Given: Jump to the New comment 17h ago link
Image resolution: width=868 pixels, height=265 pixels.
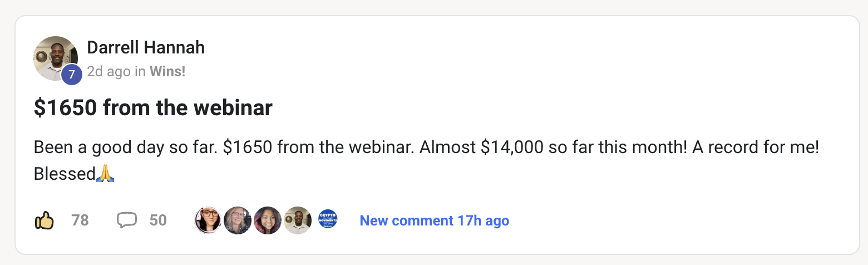Looking at the screenshot, I should (434, 220).
